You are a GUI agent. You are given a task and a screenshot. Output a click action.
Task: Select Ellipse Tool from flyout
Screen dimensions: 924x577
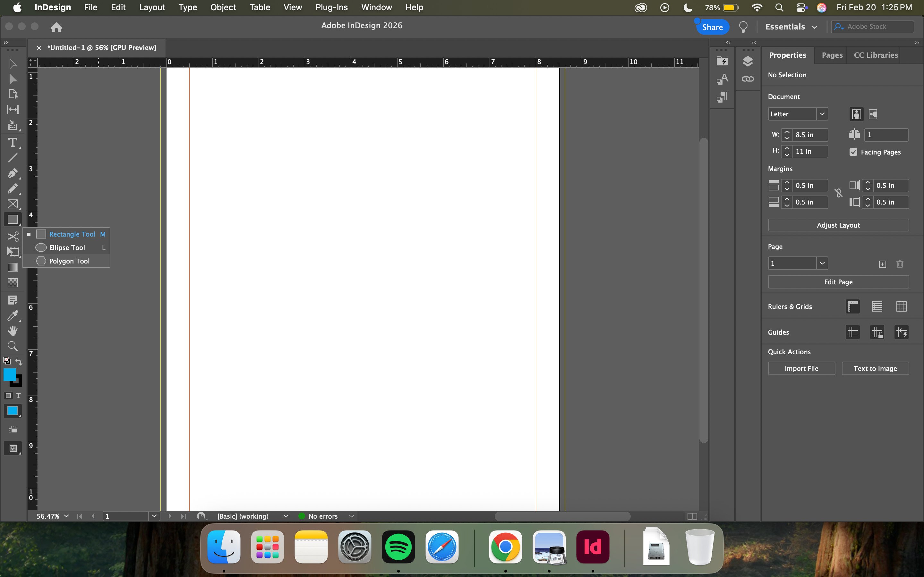[x=67, y=248]
